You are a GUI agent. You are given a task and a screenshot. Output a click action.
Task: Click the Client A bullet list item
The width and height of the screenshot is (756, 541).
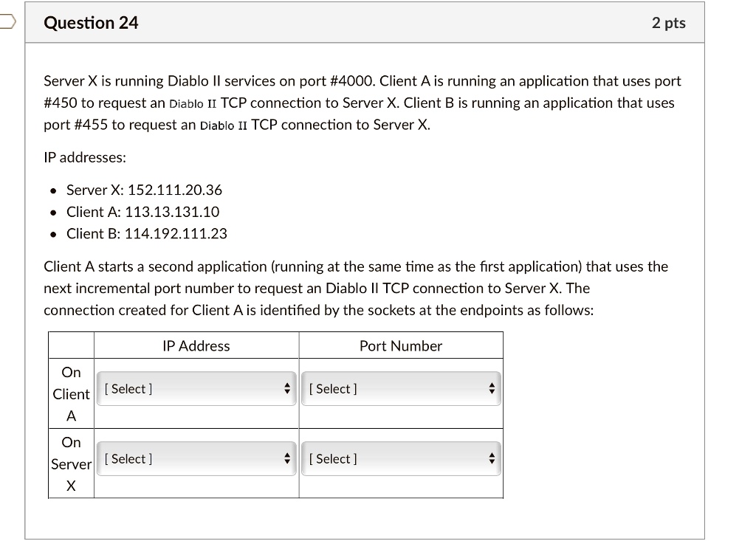(140, 211)
